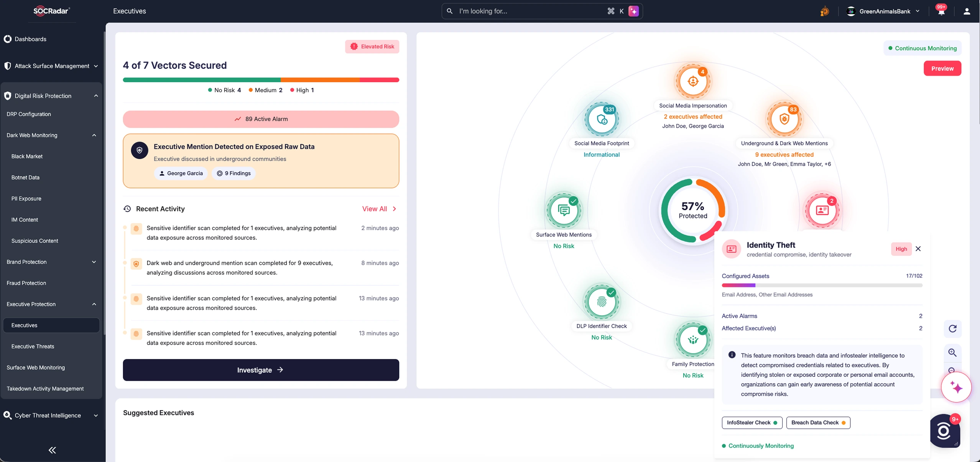Open the notifications bell icon
The height and width of the screenshot is (462, 980).
(x=941, y=11)
